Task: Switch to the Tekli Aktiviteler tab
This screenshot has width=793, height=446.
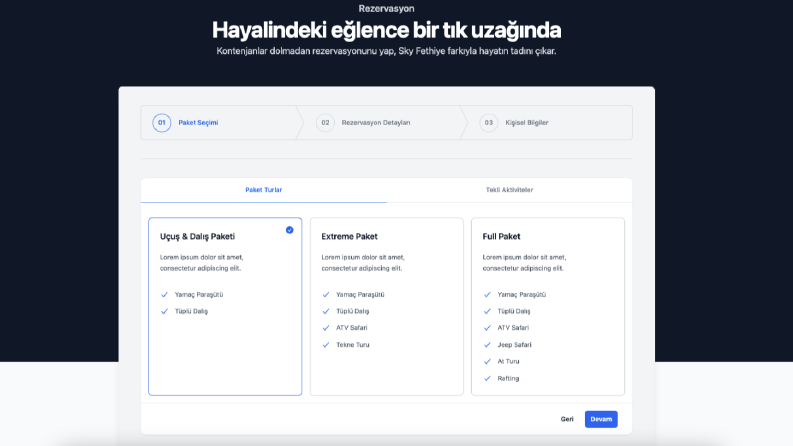Action: click(x=509, y=190)
